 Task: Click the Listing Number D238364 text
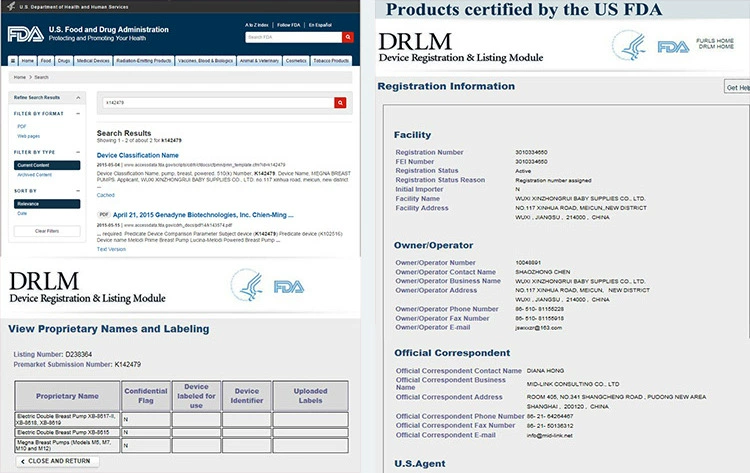(53, 354)
